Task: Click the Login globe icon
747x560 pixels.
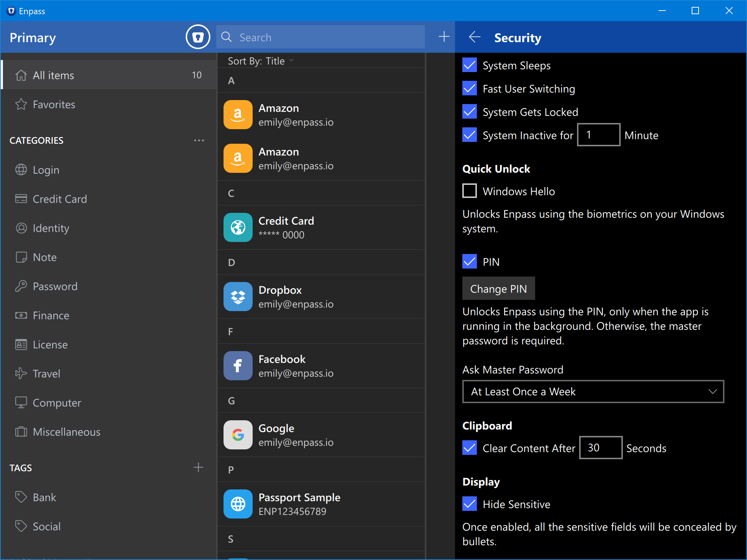Action: 21,170
